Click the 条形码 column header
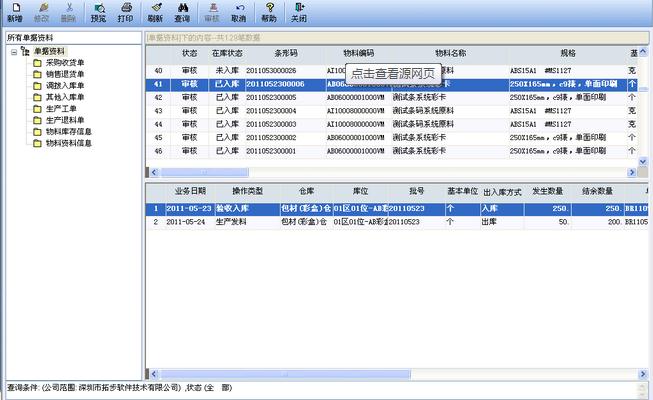This screenshot has height=400, width=653. click(x=279, y=52)
